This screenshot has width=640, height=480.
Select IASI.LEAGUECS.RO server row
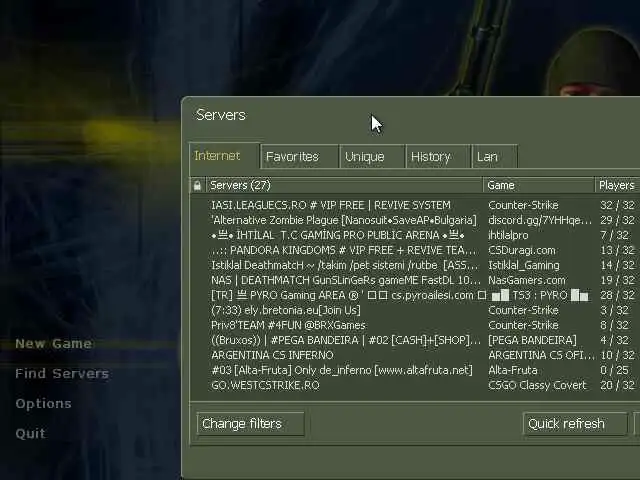click(x=415, y=205)
